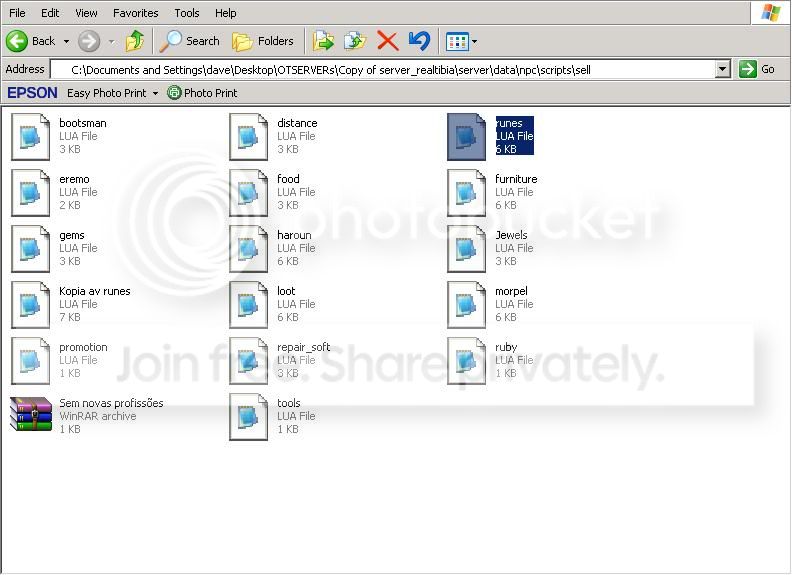Click the green Back arrow icon

click(x=17, y=41)
